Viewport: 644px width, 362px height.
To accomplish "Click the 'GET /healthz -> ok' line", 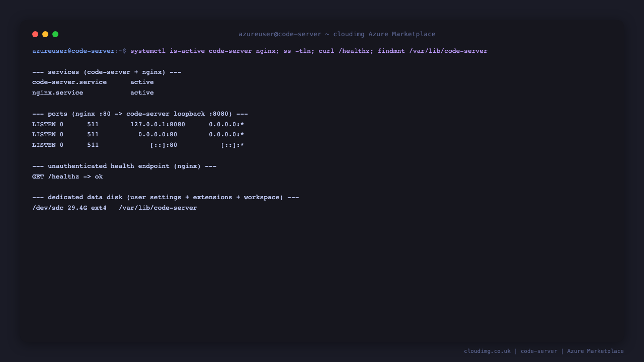I will pos(67,176).
